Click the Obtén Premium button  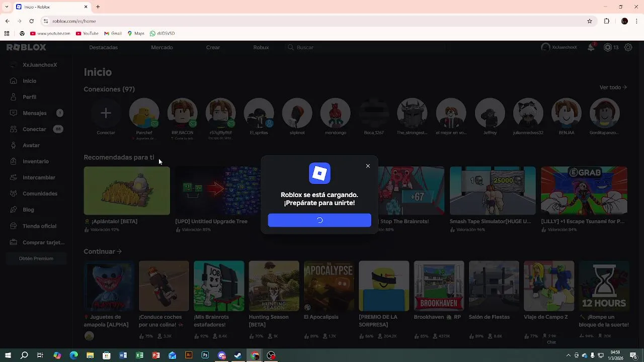pos(36,258)
